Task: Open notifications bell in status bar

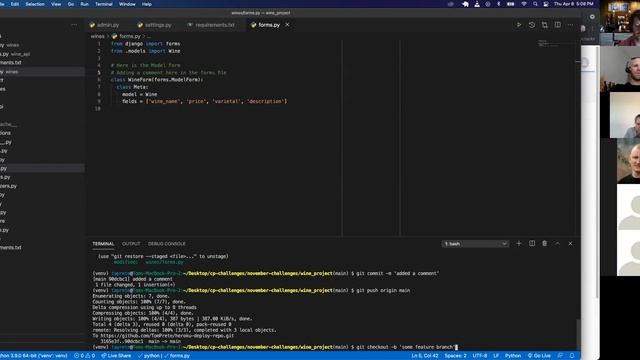Action: pyautogui.click(x=572, y=356)
